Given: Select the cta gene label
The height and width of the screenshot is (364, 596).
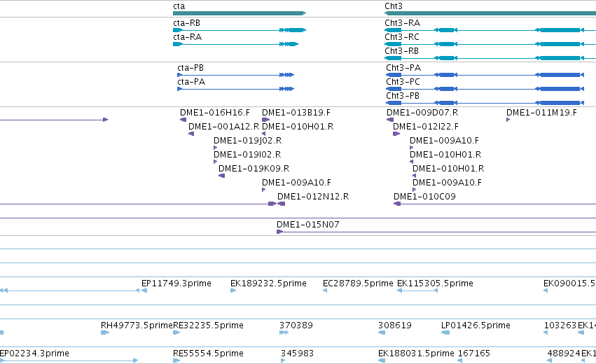Looking at the screenshot, I should [179, 6].
